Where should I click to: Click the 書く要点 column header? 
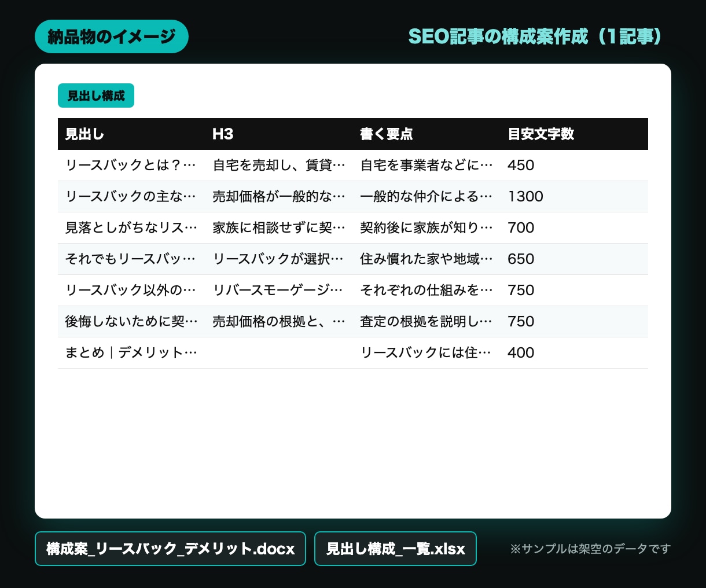tap(387, 134)
